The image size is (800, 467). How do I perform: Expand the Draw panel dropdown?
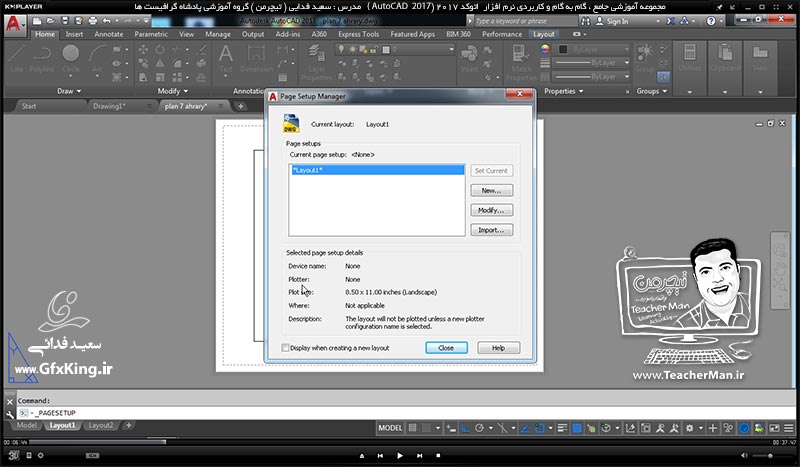[69, 91]
